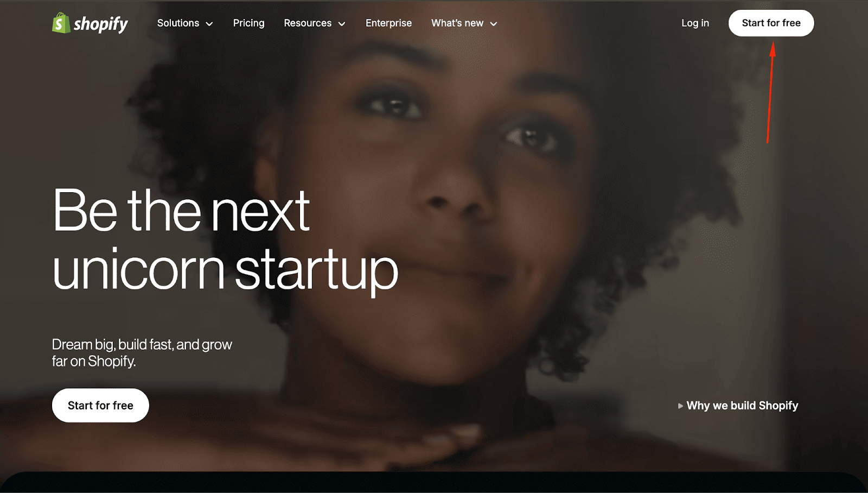Go to the Enterprise page

(388, 23)
